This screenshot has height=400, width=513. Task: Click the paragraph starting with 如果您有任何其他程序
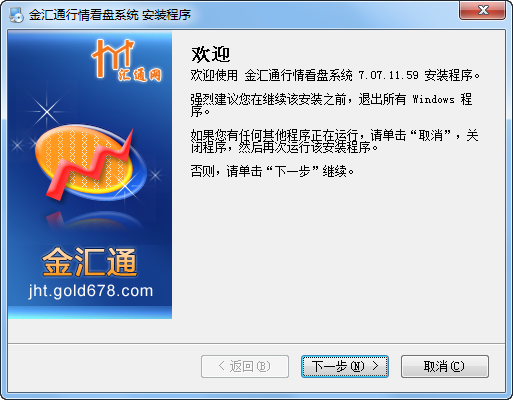click(x=334, y=141)
